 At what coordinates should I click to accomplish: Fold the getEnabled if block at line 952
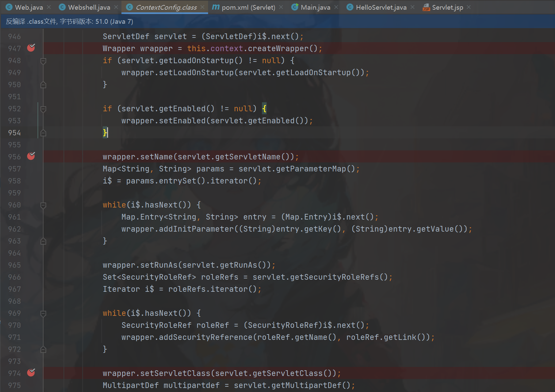point(43,109)
